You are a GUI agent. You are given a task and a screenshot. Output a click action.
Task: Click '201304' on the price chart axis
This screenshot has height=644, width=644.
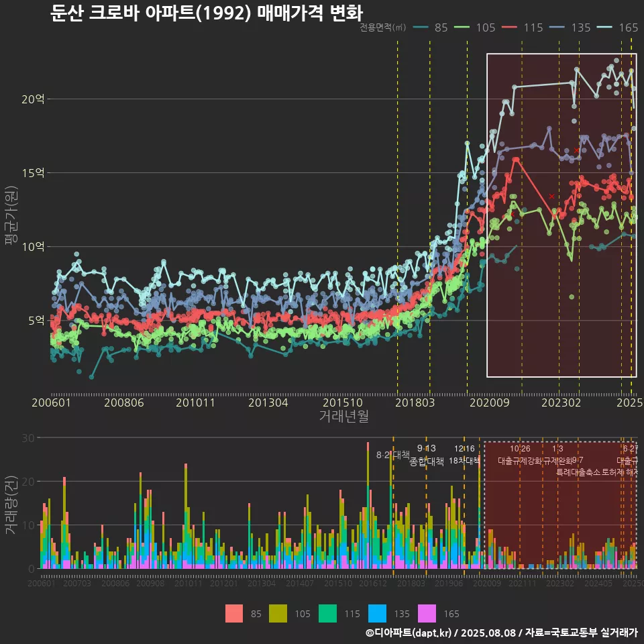(x=268, y=402)
